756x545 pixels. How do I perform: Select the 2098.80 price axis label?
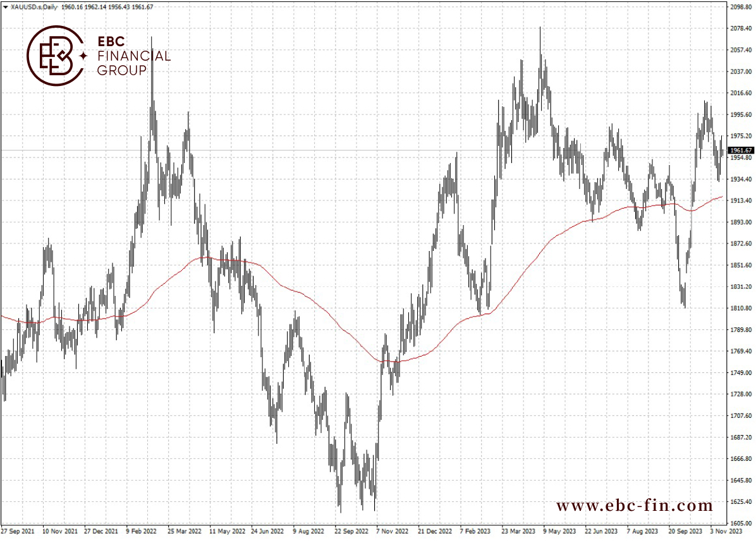(x=741, y=7)
